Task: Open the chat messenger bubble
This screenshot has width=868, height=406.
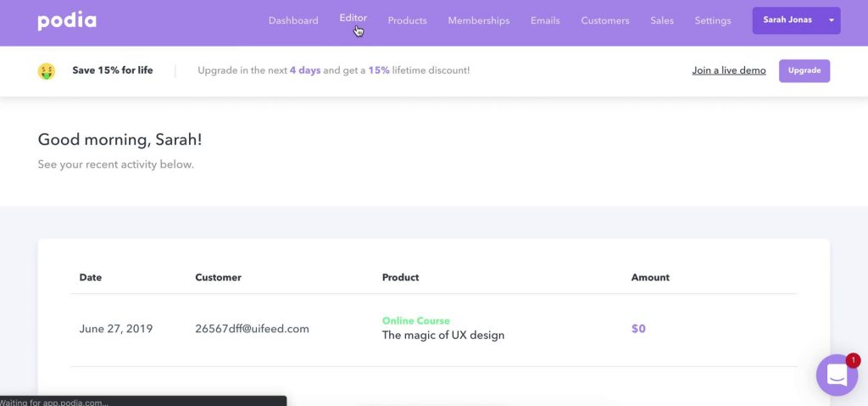Action: (836, 375)
